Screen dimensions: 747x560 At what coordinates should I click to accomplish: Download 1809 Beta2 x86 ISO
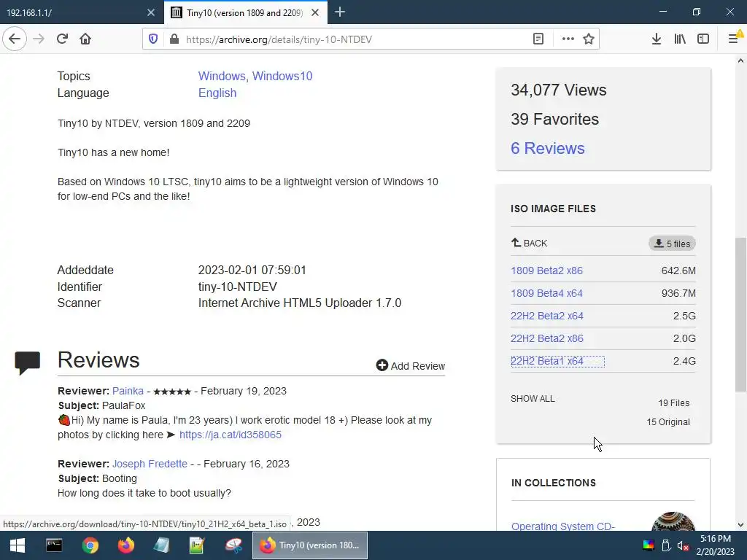pos(546,271)
